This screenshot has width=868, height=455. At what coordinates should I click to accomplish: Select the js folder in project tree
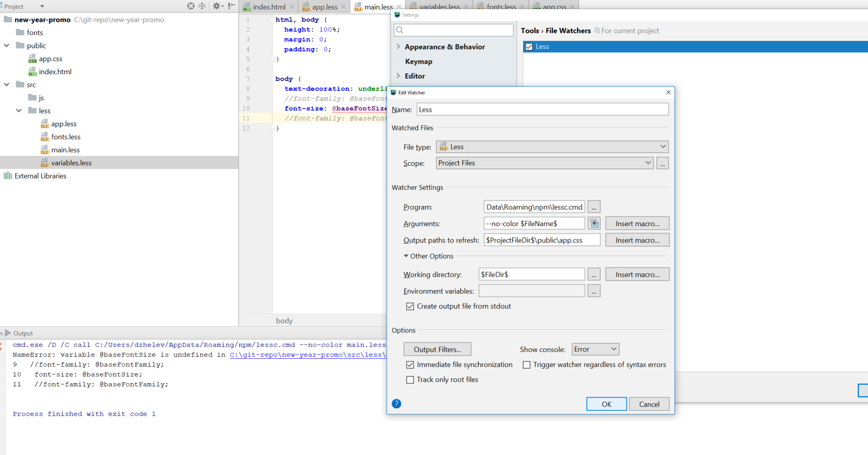41,98
